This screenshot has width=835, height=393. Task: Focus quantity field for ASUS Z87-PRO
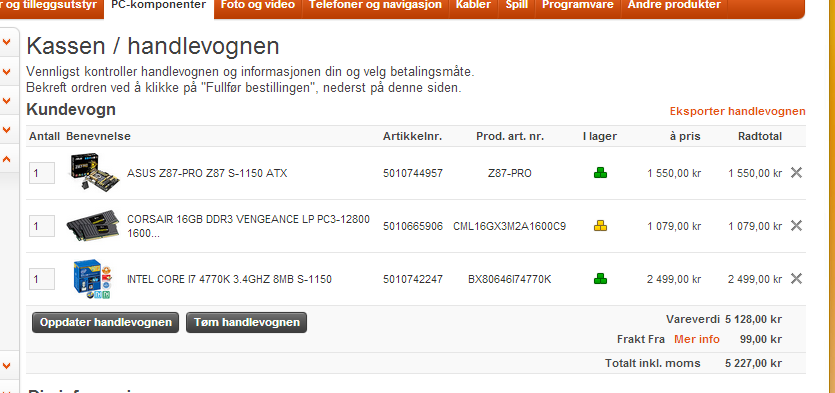pyautogui.click(x=42, y=173)
